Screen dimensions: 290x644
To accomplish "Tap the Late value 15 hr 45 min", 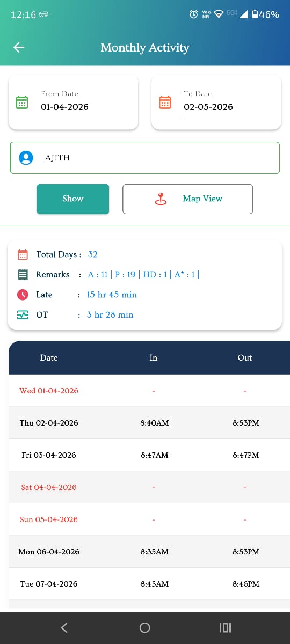I will (x=112, y=295).
